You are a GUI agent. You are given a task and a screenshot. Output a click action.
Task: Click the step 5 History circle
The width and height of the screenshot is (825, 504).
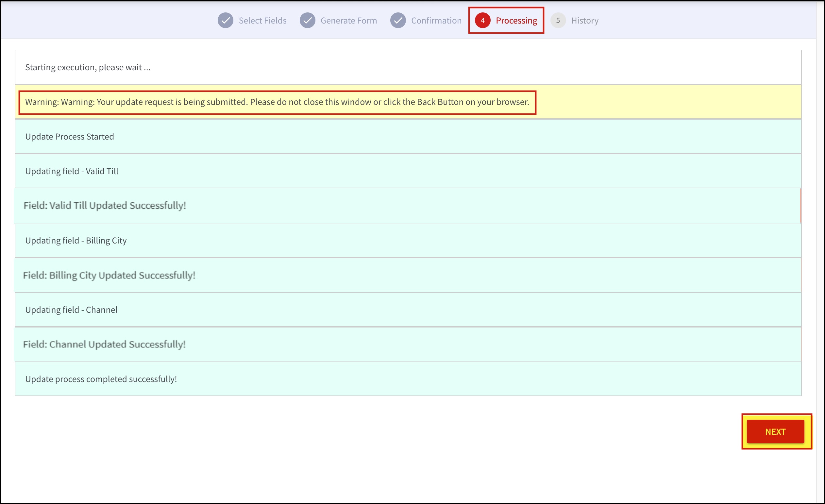[x=558, y=20]
